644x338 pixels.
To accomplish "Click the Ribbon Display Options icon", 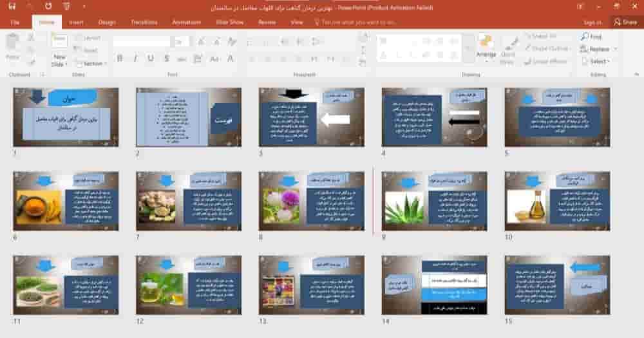I will click(580, 6).
